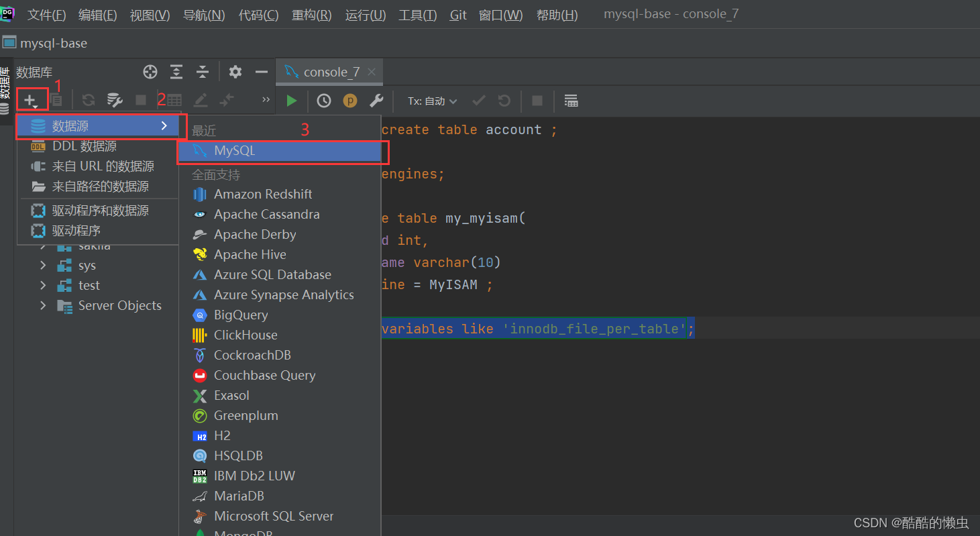Select DDL 数据源 menu entry
980x536 pixels.
tap(98, 146)
